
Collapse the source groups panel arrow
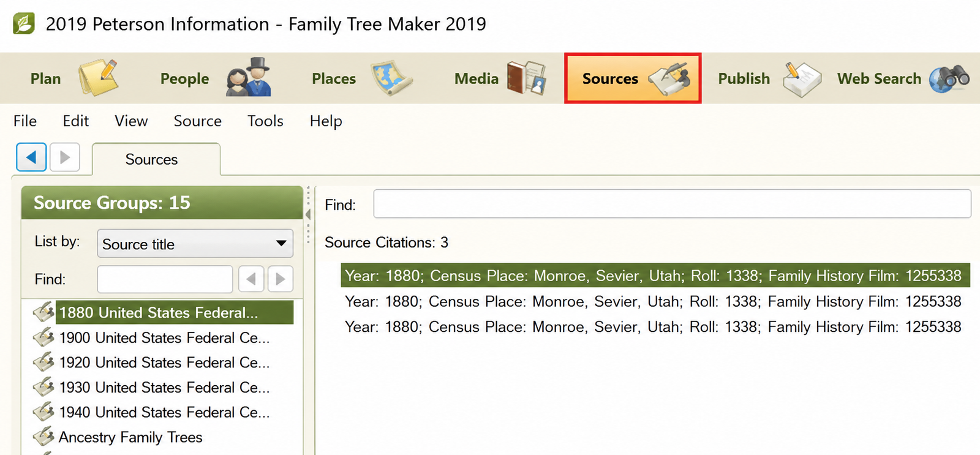point(308,214)
